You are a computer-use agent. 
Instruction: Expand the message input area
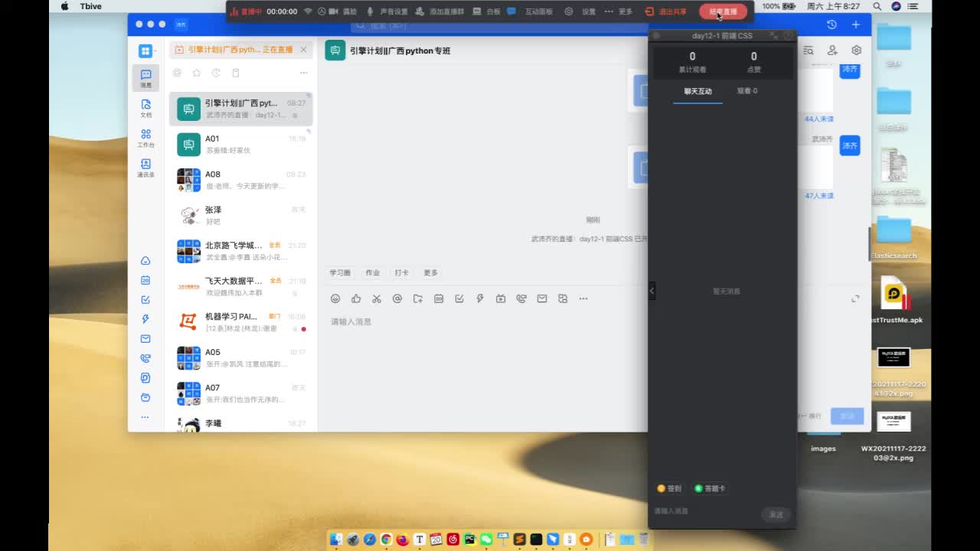point(855,298)
